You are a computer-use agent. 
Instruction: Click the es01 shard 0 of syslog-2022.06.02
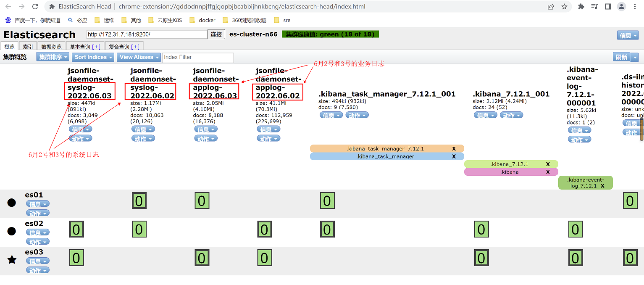(139, 201)
